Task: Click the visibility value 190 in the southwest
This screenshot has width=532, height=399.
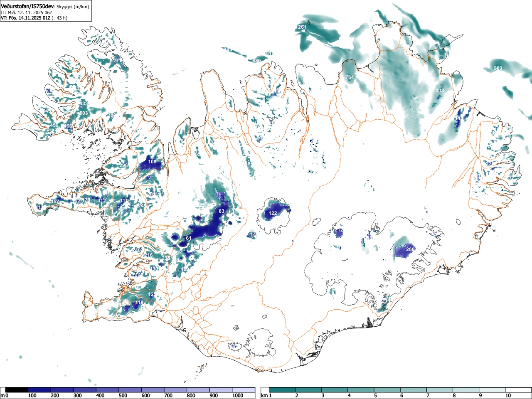Action: click(154, 268)
